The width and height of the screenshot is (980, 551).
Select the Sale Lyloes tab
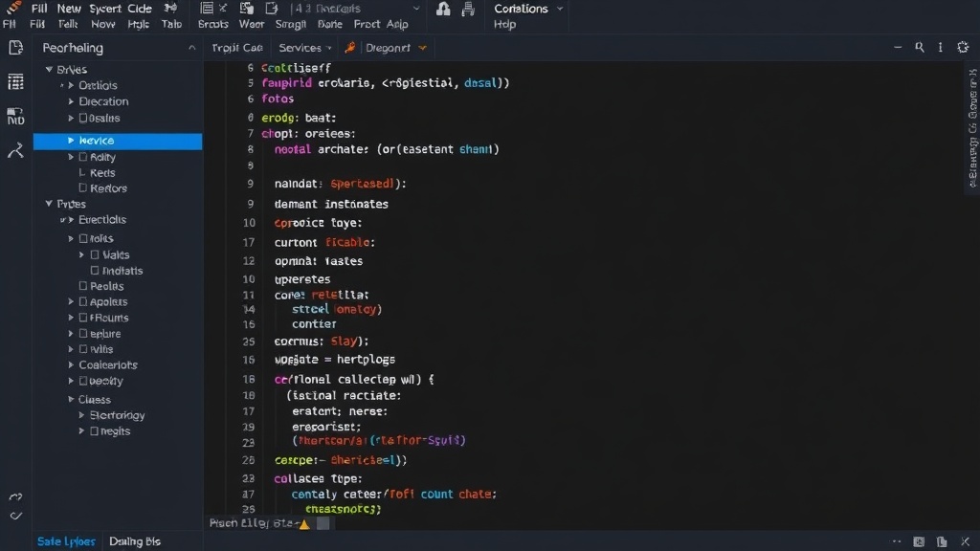(x=66, y=541)
